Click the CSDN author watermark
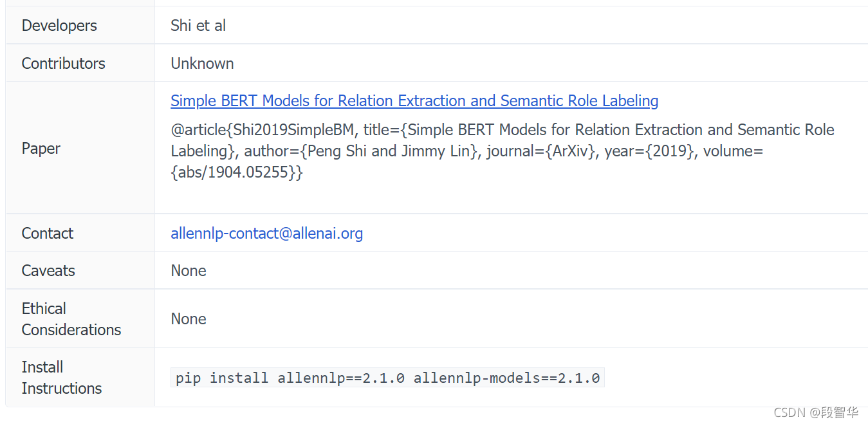 (815, 412)
